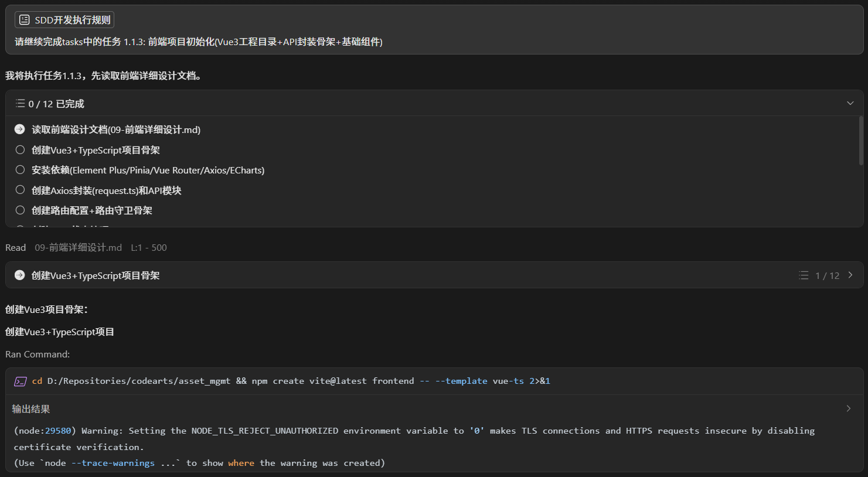Click list icon beside 1 / 12 counter
This screenshot has height=477, width=868.
804,275
